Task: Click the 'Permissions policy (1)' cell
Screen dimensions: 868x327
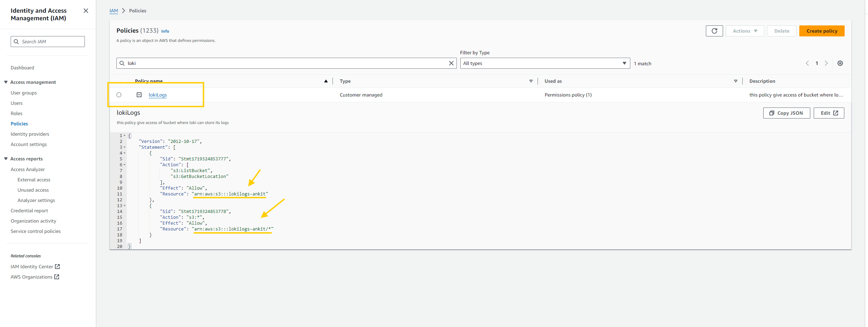Action: pos(568,95)
